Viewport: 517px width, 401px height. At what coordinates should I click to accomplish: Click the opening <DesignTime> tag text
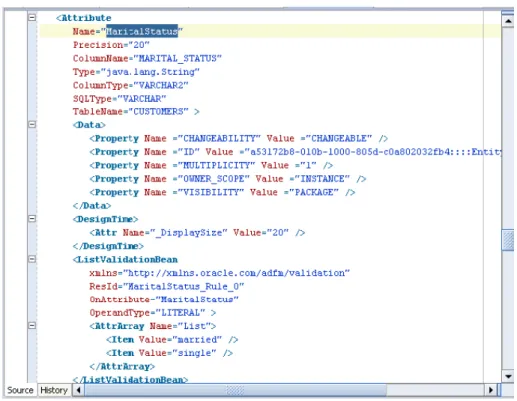tap(106, 219)
